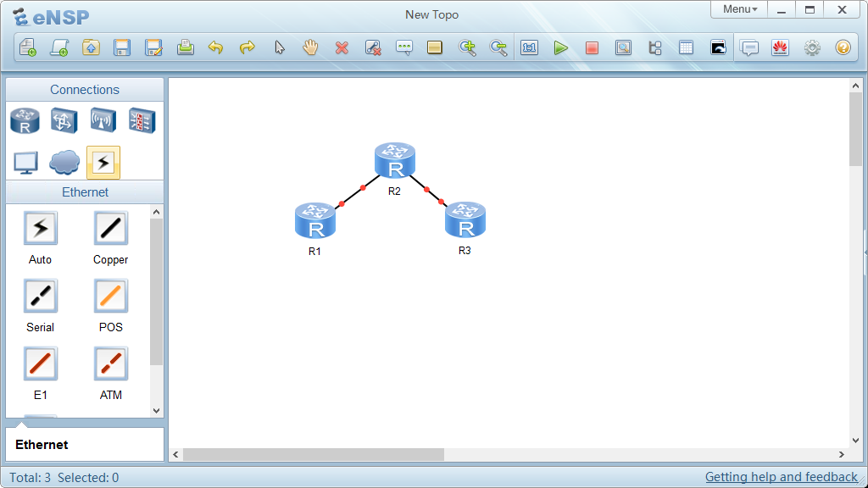Click the eNSP logo
Viewport: 868px width, 488px height.
click(51, 17)
